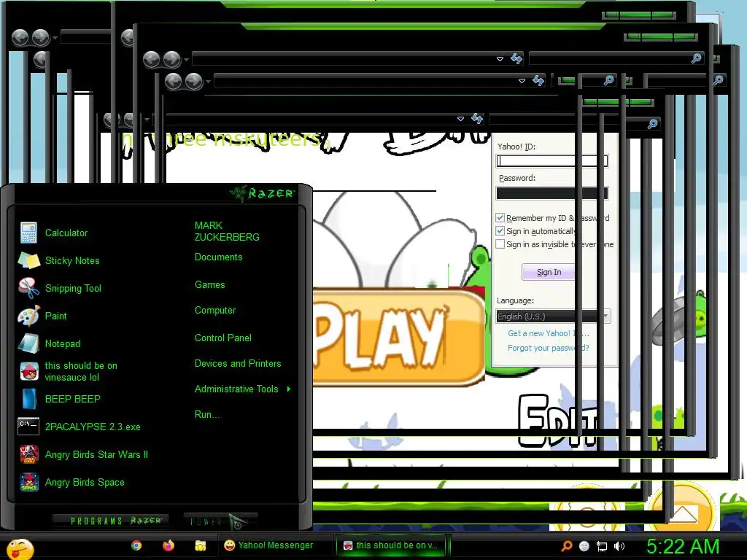The width and height of the screenshot is (747, 560).
Task: Go back in the front explorer window
Action: pyautogui.click(x=152, y=60)
